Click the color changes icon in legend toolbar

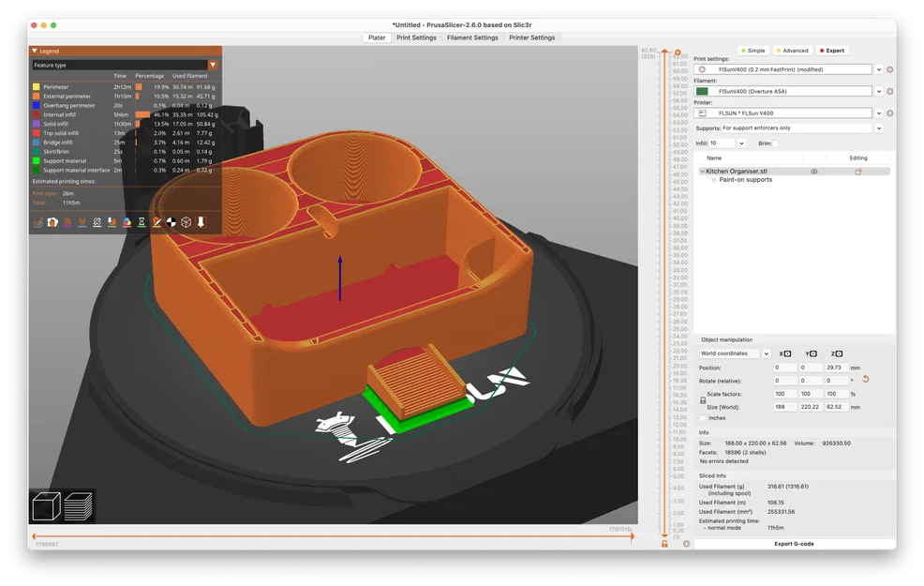(x=127, y=222)
